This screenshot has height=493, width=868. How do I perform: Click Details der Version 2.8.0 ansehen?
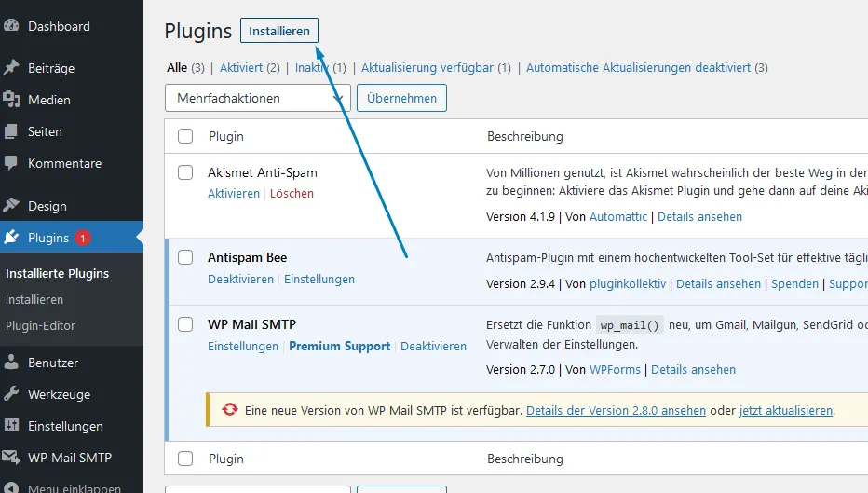pos(617,410)
